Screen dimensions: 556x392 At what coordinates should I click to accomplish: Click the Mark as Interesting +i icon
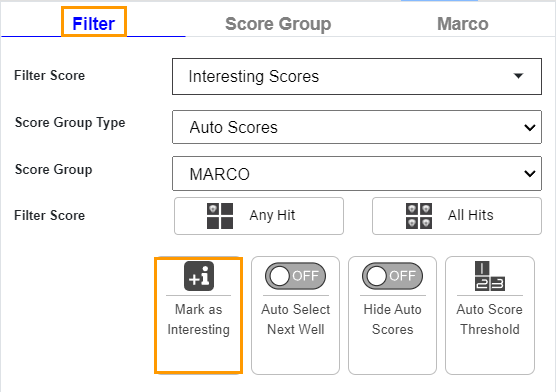(199, 276)
